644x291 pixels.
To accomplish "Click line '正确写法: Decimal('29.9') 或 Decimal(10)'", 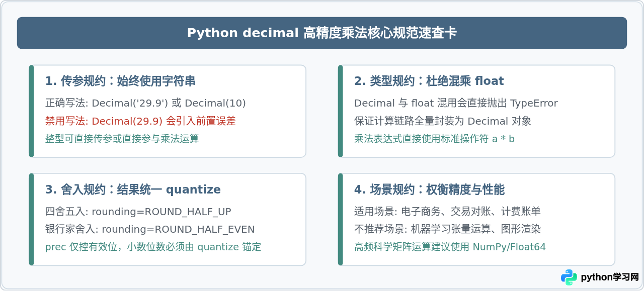I will [145, 103].
